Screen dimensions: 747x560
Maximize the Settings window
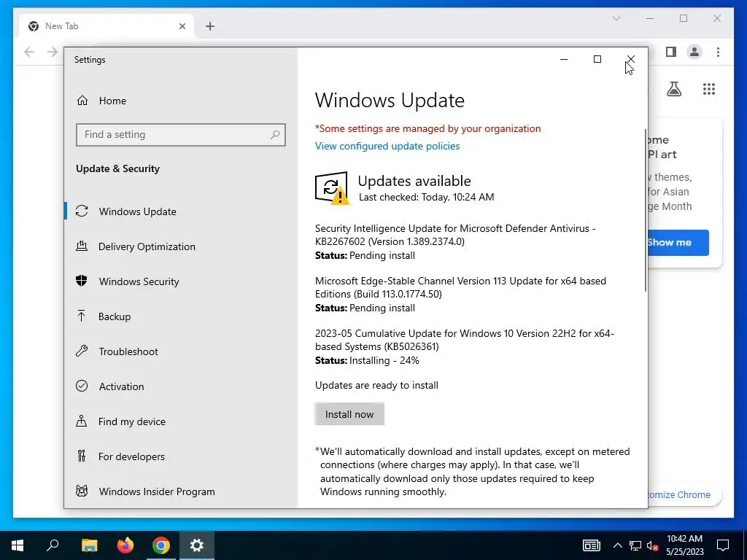point(597,59)
